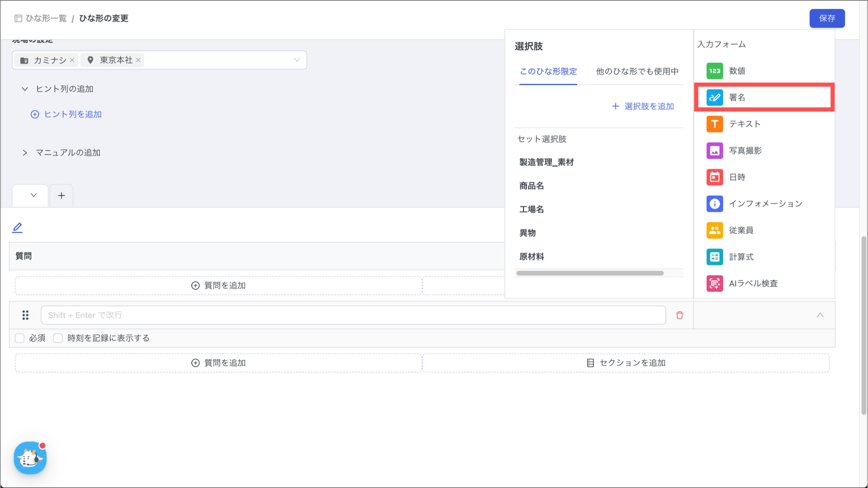Image resolution: width=868 pixels, height=488 pixels.
Task: Open the 現場 selection dropdown arrow
Action: [x=297, y=60]
